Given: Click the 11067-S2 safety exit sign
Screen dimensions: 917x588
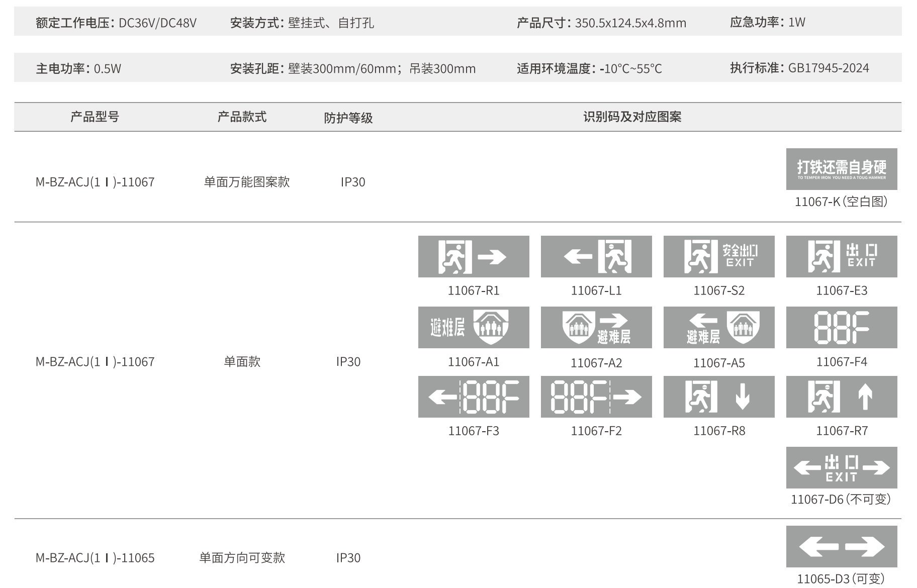Looking at the screenshot, I should [719, 256].
